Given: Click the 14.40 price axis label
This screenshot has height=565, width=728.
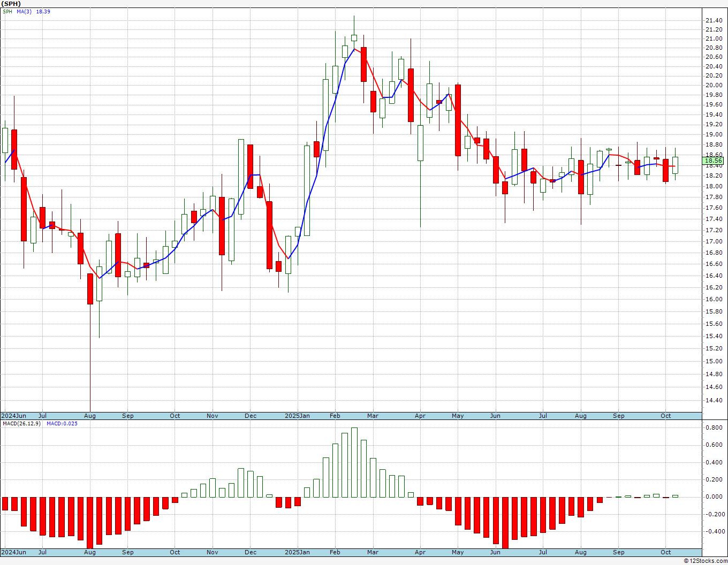Looking at the screenshot, I should pos(714,401).
